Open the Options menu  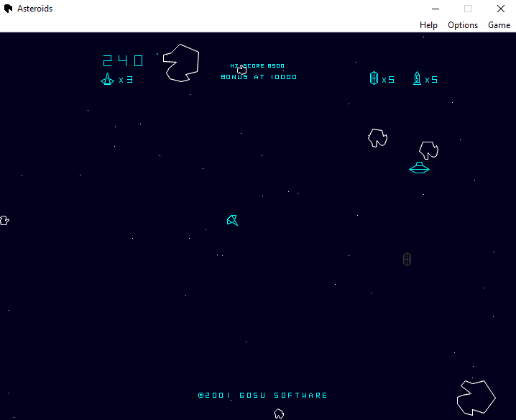(463, 25)
